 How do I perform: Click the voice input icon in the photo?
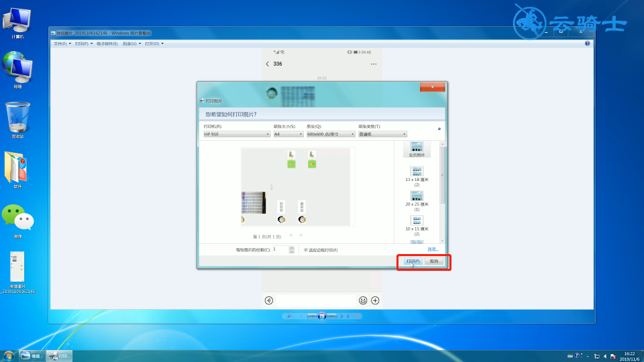(x=268, y=300)
